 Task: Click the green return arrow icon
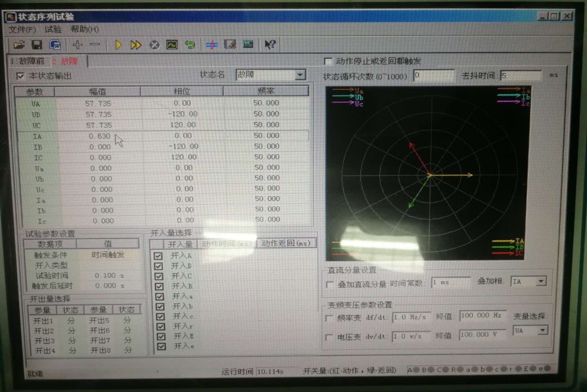click(190, 44)
